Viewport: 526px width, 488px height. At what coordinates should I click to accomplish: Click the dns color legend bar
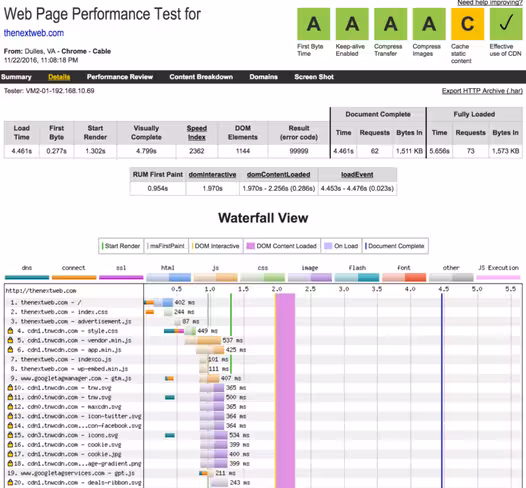(27, 277)
